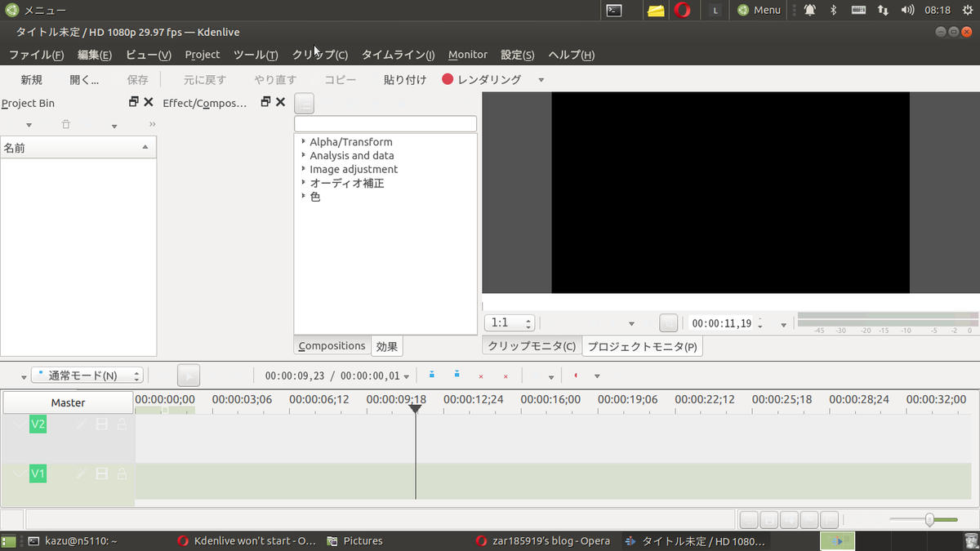This screenshot has width=980, height=551.
Task: Switch to the Compositions tab
Action: click(x=332, y=346)
